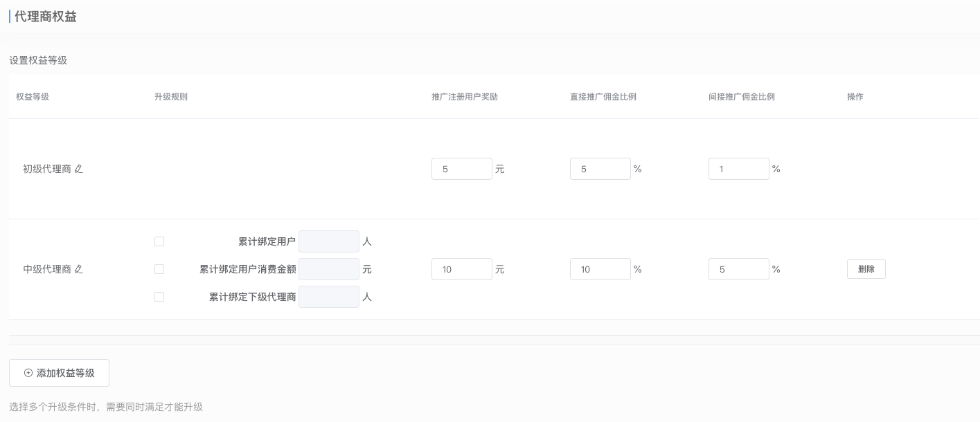Select the 累计绑定下级代理商 count input
Screen dimensions: 980x422
(x=328, y=297)
